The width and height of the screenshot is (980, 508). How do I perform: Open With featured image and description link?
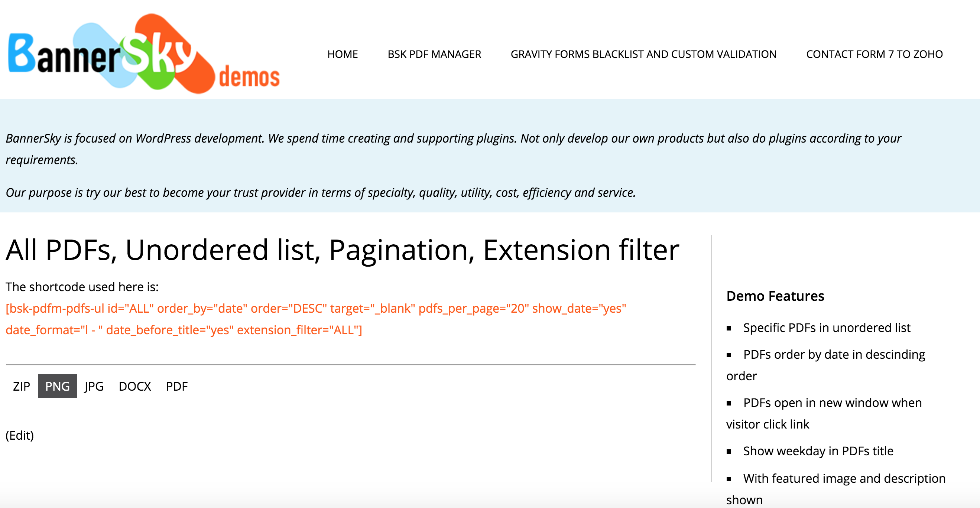click(844, 478)
